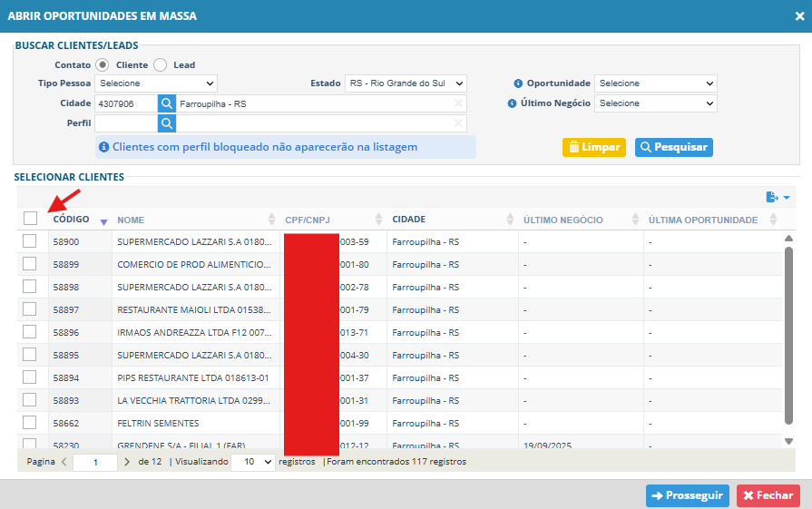The width and height of the screenshot is (812, 509).
Task: Click the Último Negócio info icon
Action: [x=512, y=103]
